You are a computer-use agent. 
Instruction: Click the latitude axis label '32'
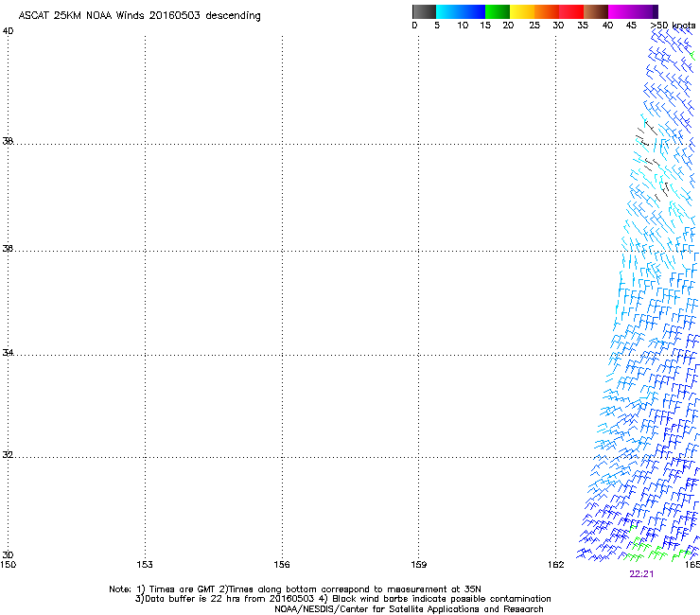pos(8,455)
